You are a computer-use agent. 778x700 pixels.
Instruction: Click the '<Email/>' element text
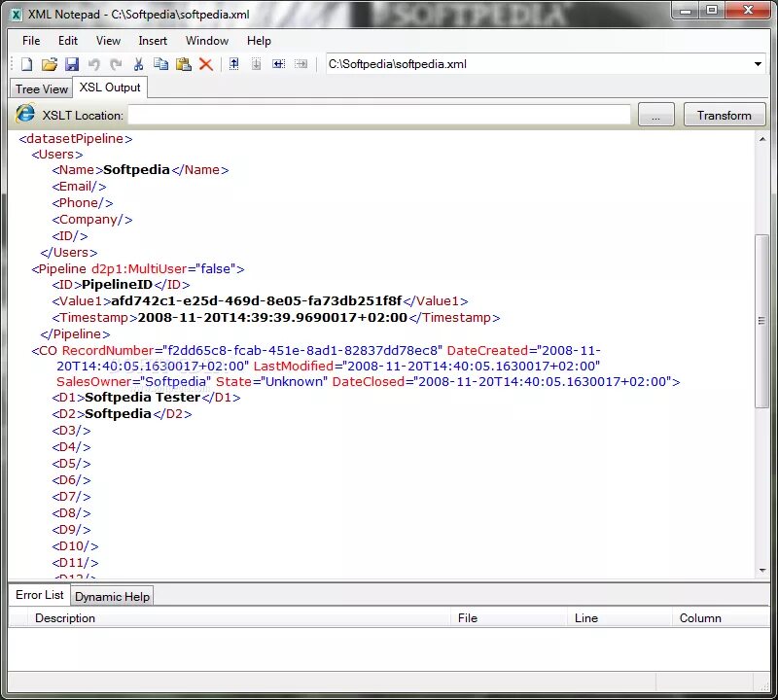pos(79,187)
